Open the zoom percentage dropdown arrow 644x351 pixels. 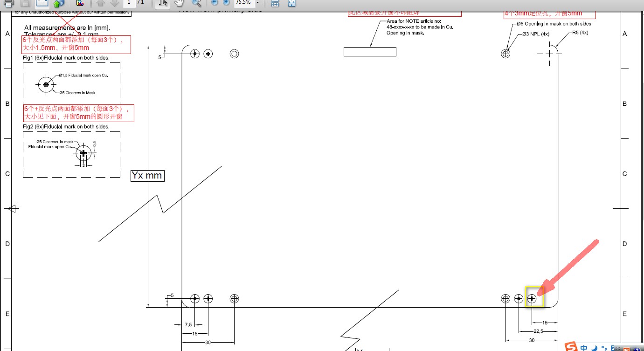(x=257, y=2)
